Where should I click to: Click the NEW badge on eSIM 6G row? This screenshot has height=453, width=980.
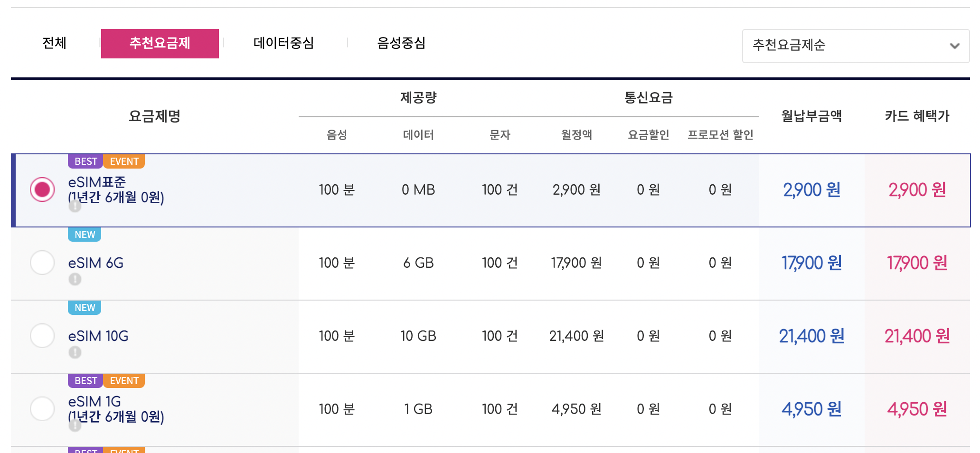click(x=84, y=234)
